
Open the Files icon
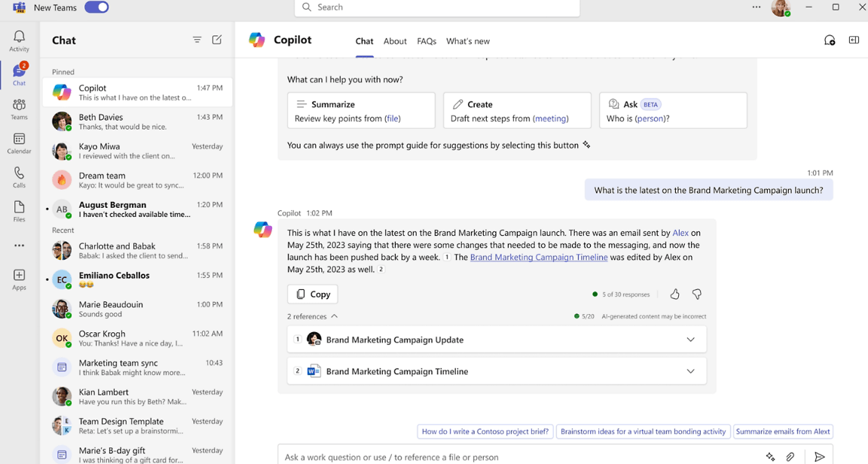coord(19,211)
